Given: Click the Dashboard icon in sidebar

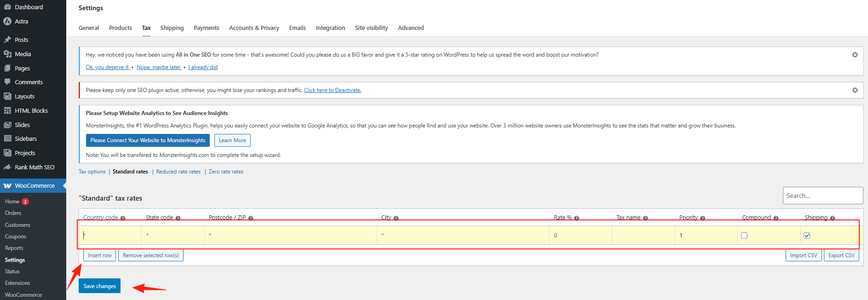Looking at the screenshot, I should [7, 7].
